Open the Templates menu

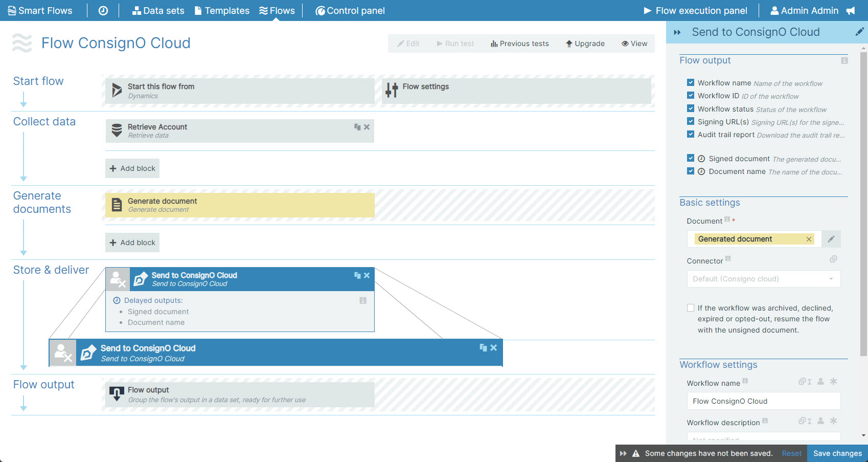[222, 11]
